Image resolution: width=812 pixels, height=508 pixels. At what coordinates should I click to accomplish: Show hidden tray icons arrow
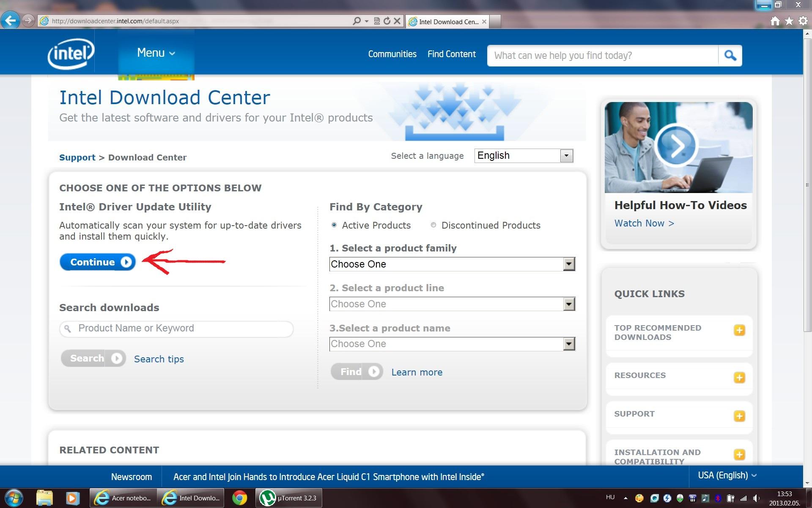point(625,498)
